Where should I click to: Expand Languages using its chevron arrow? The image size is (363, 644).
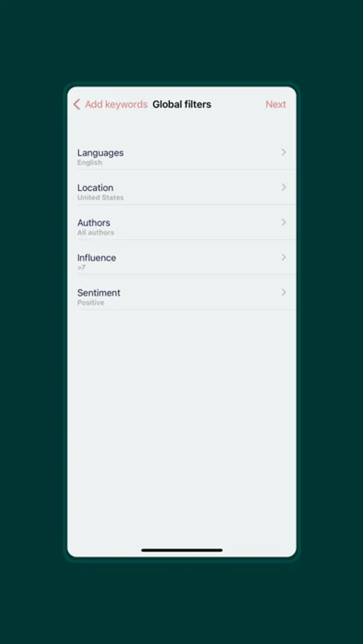click(x=284, y=152)
